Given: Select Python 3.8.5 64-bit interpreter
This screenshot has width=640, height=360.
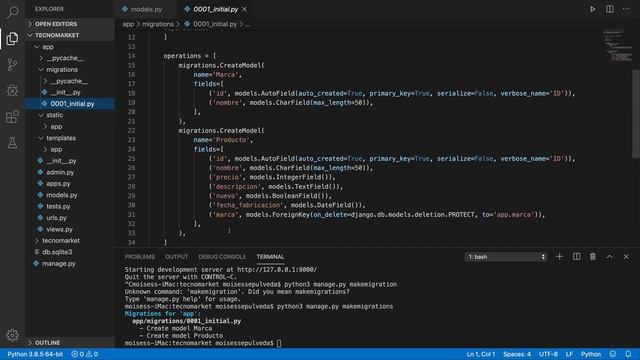Looking at the screenshot, I should [x=35, y=354].
